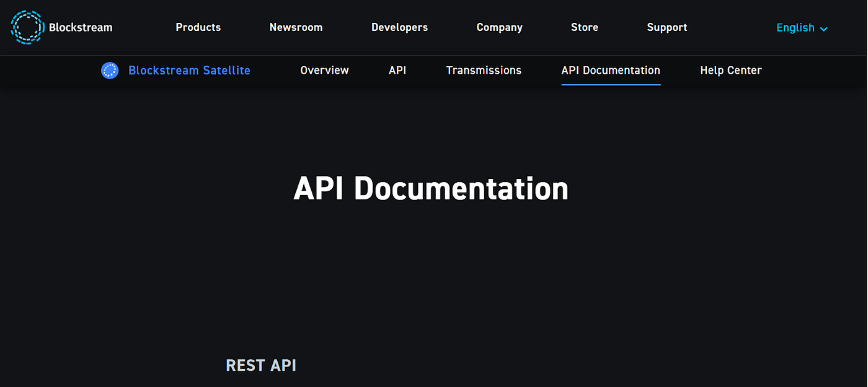Click the API Documentation page heading
The height and width of the screenshot is (387, 868).
pos(431,188)
